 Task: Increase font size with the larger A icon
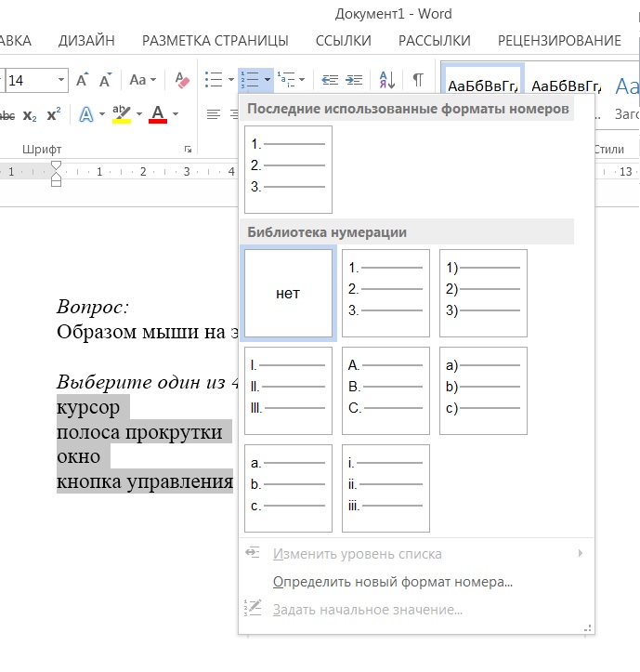pos(83,81)
